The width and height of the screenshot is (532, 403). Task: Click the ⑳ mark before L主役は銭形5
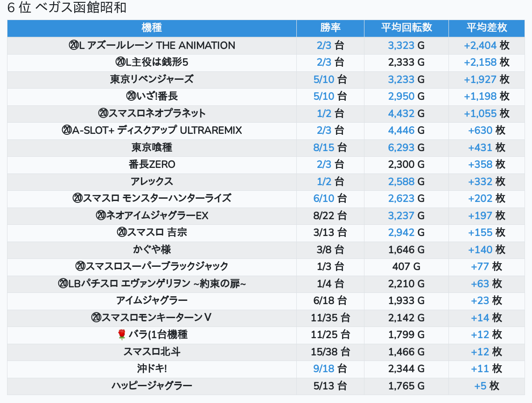point(120,62)
